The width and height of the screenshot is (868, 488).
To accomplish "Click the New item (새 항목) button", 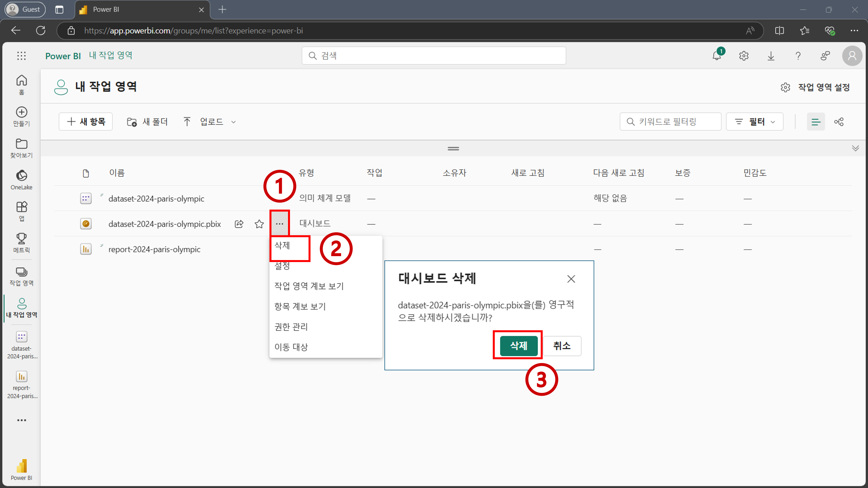I will (86, 122).
